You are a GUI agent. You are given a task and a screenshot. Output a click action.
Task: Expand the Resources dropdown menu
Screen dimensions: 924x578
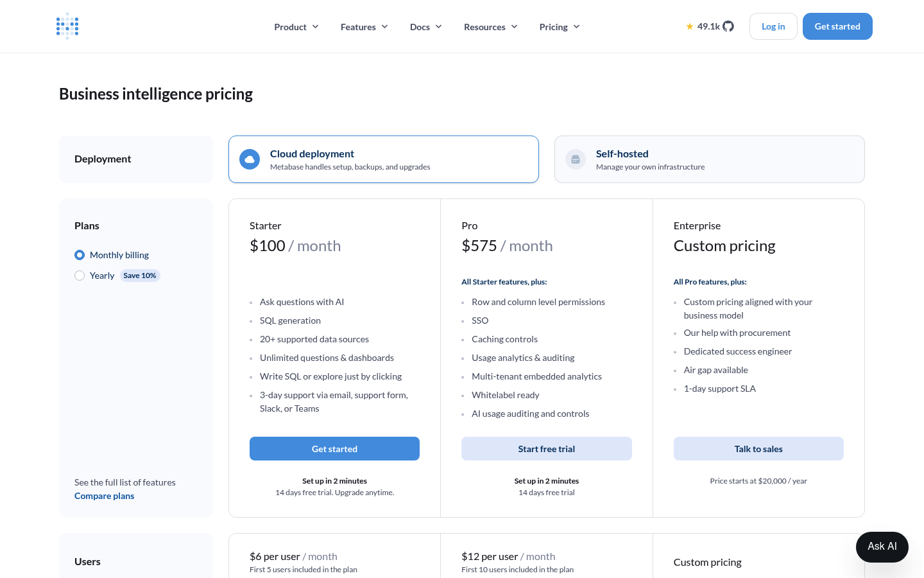pos(491,27)
